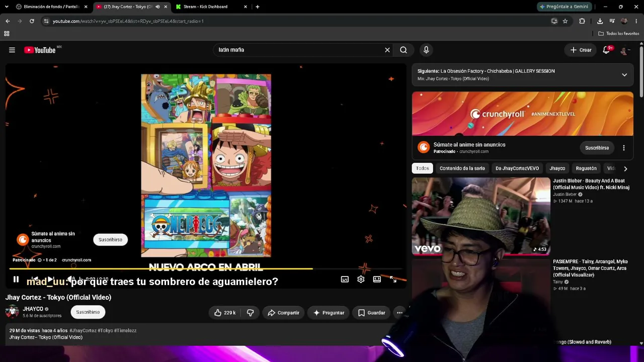Select the Reguetón filter chip
Image resolution: width=644 pixels, height=362 pixels.
pos(586,168)
